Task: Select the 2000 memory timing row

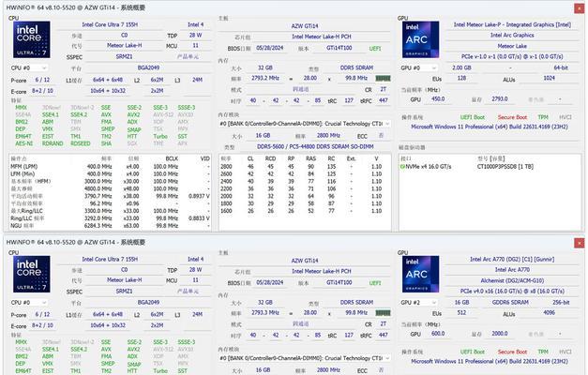Action: (x=305, y=196)
